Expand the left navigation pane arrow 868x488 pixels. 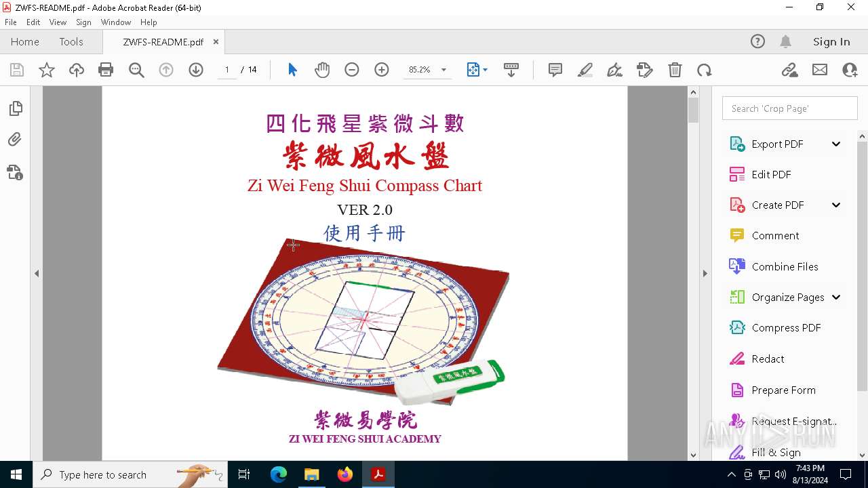click(x=37, y=273)
